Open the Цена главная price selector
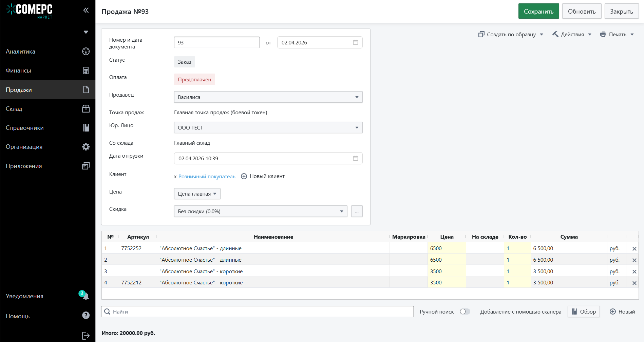Image resolution: width=644 pixels, height=342 pixels. point(197,194)
